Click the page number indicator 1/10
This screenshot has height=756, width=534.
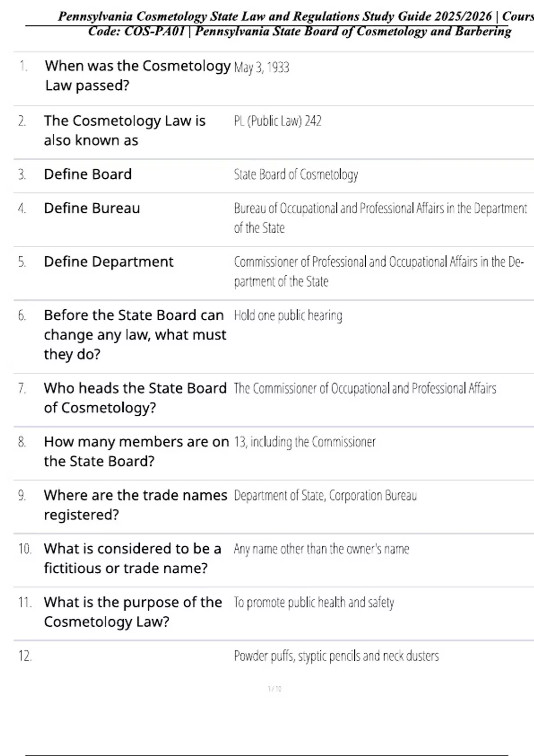(x=275, y=689)
